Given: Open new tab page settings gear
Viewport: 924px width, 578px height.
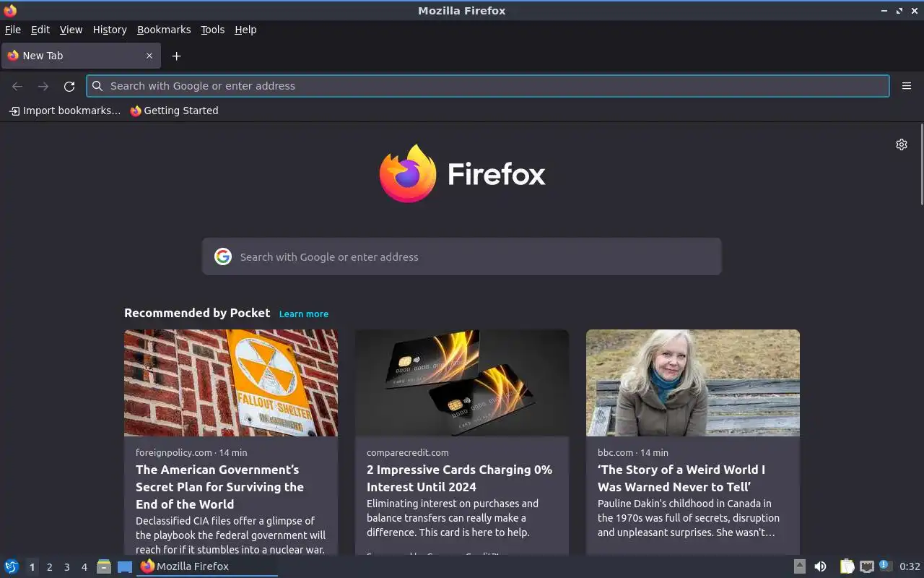Looking at the screenshot, I should (902, 144).
